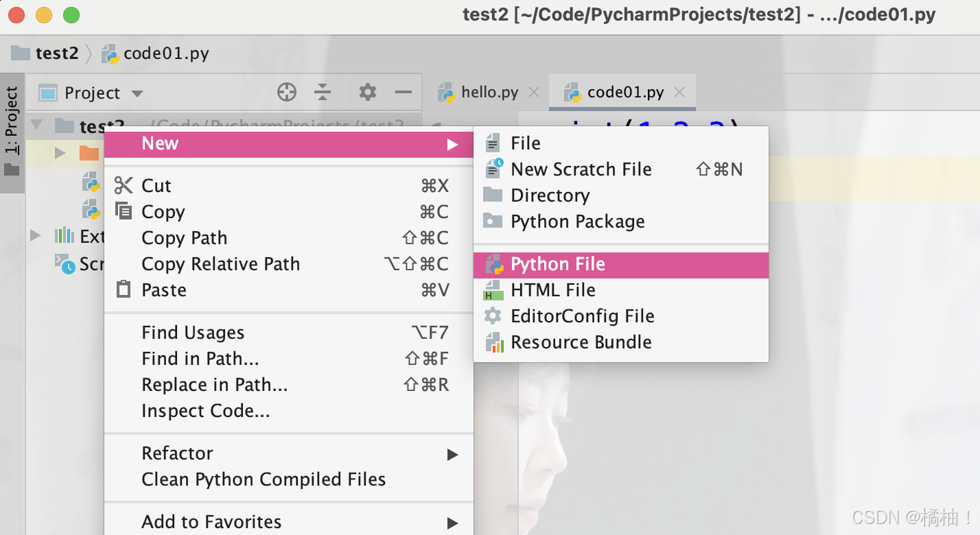Image resolution: width=980 pixels, height=535 pixels.
Task: Create a new Resource Bundle
Action: [x=621, y=342]
